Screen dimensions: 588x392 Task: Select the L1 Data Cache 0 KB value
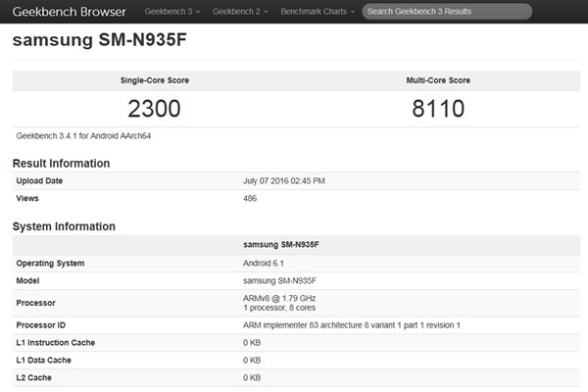click(x=252, y=360)
